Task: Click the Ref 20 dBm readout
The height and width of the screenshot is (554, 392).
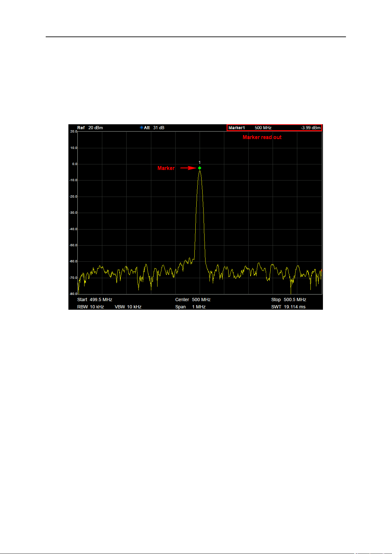Action: 90,128
